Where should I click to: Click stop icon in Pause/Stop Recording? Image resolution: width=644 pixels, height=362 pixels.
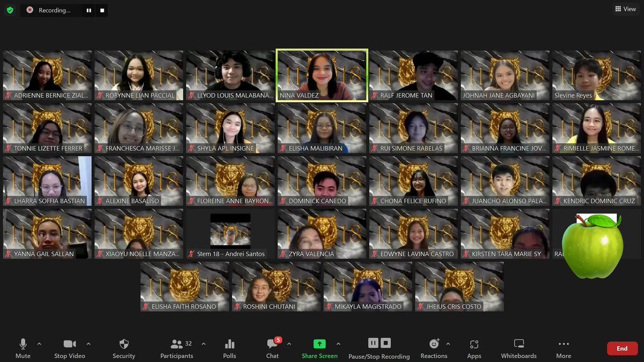386,343
